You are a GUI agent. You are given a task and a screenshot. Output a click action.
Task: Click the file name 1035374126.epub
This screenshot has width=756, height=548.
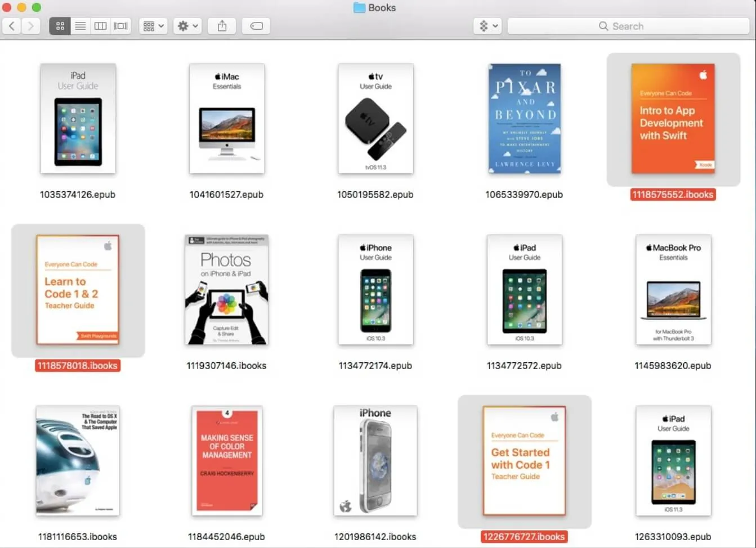[78, 195]
